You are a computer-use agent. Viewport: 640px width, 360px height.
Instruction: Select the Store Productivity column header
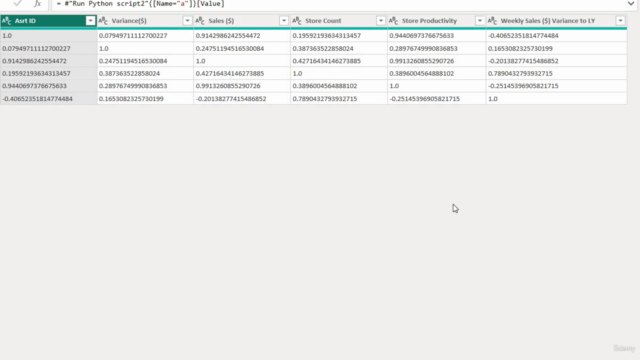429,21
